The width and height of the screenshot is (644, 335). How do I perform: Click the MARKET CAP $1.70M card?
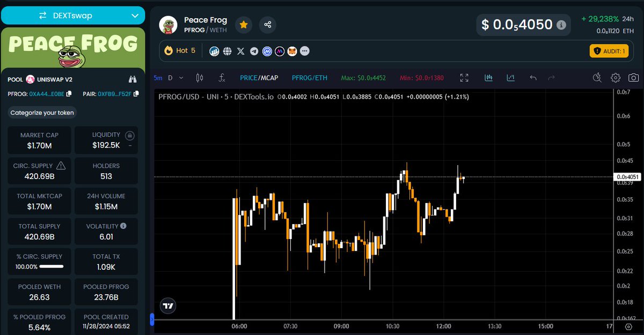point(39,140)
